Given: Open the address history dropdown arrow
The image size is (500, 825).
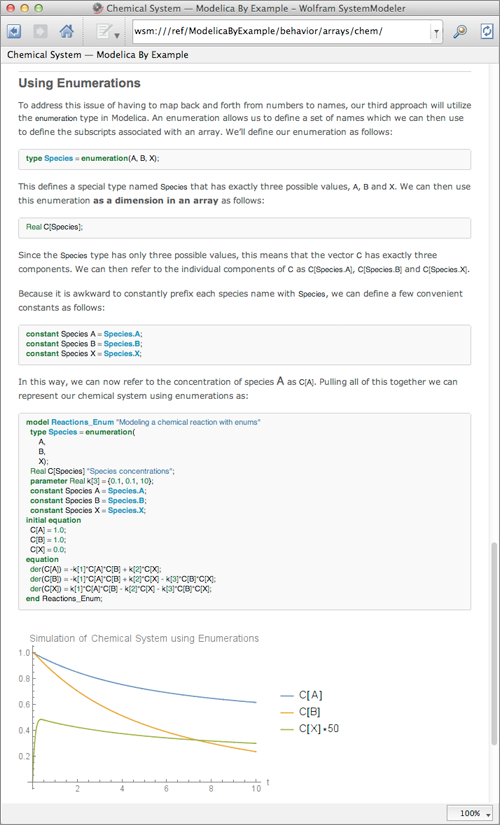Looking at the screenshot, I should pyautogui.click(x=436, y=33).
